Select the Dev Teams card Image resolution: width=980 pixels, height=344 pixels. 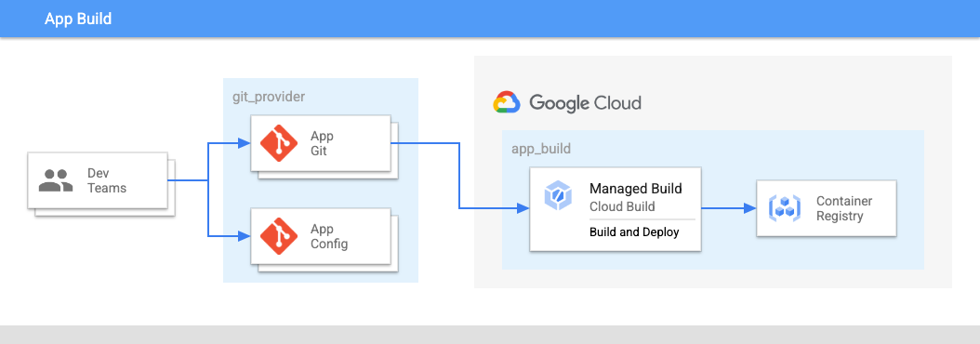98,180
